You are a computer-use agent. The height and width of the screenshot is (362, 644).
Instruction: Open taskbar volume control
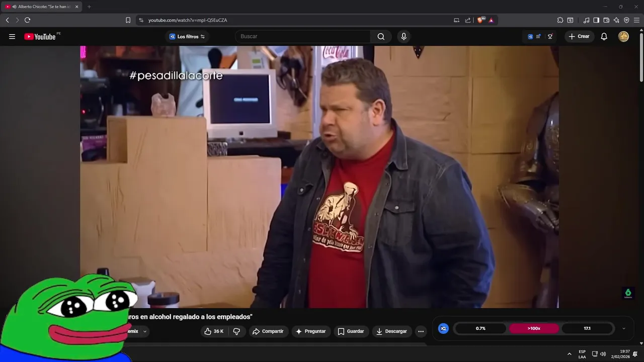pos(603,354)
